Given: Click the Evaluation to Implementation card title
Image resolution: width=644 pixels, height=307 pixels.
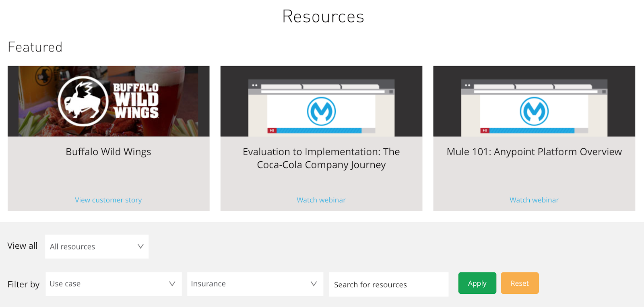Looking at the screenshot, I should [x=321, y=158].
